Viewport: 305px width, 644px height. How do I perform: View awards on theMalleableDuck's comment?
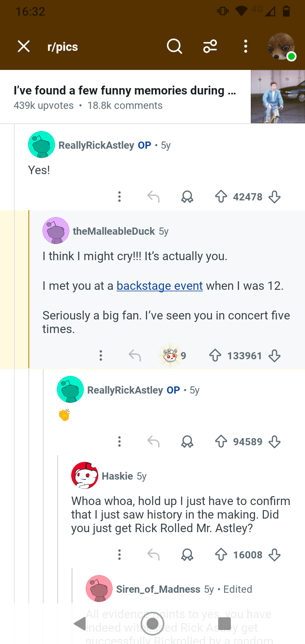tap(172, 355)
